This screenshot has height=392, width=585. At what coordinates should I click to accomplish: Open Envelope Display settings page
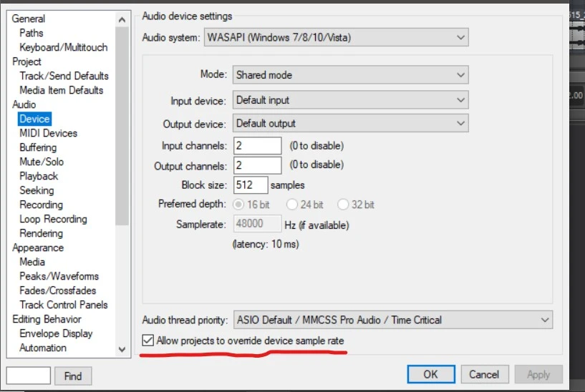coord(56,333)
